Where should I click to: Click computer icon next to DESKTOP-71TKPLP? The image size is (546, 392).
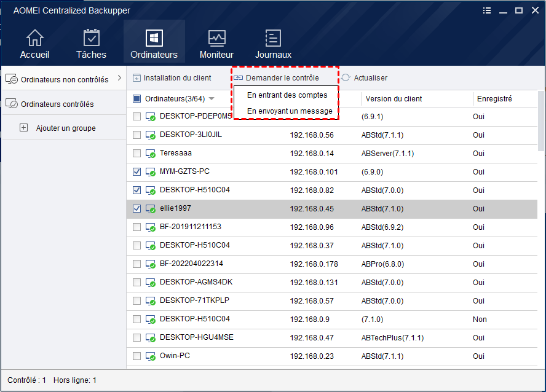151,301
